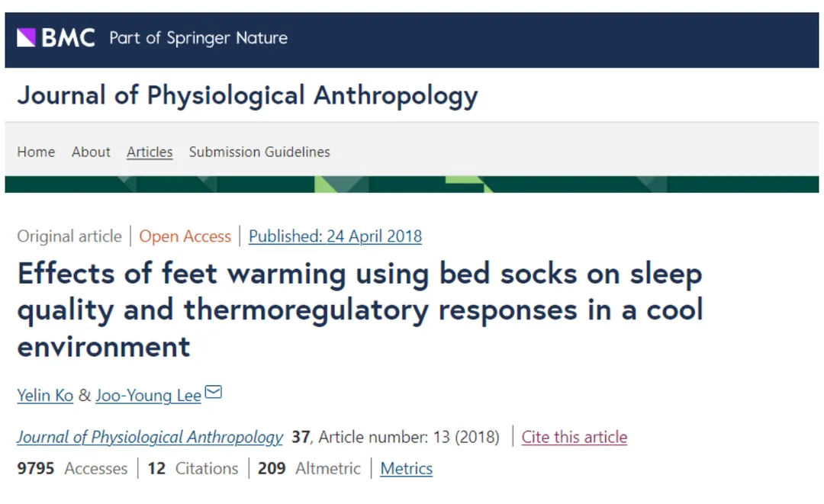Click the 12 Citations count
The height and width of the screenshot is (504, 824).
(x=192, y=468)
